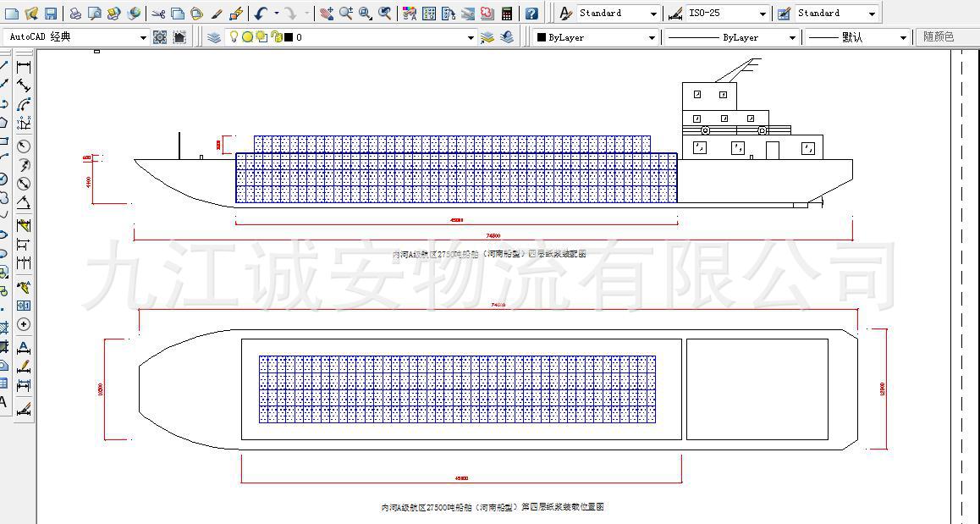980x524 pixels.
Task: Undo the last action with the blue arrow
Action: click(262, 14)
